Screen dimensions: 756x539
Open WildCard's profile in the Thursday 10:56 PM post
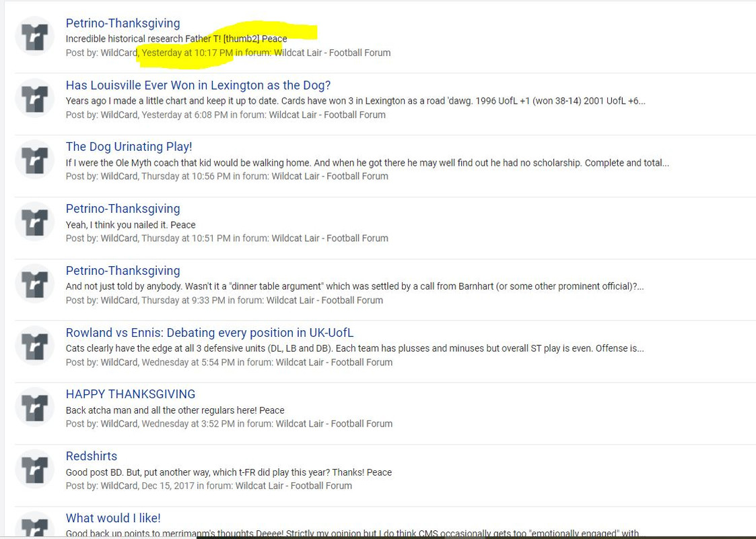(x=118, y=176)
